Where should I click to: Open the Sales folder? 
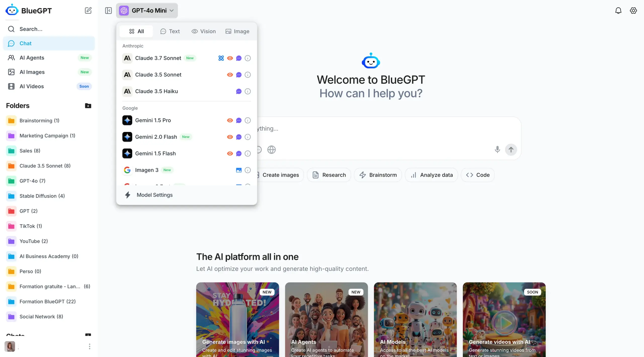pos(49,151)
